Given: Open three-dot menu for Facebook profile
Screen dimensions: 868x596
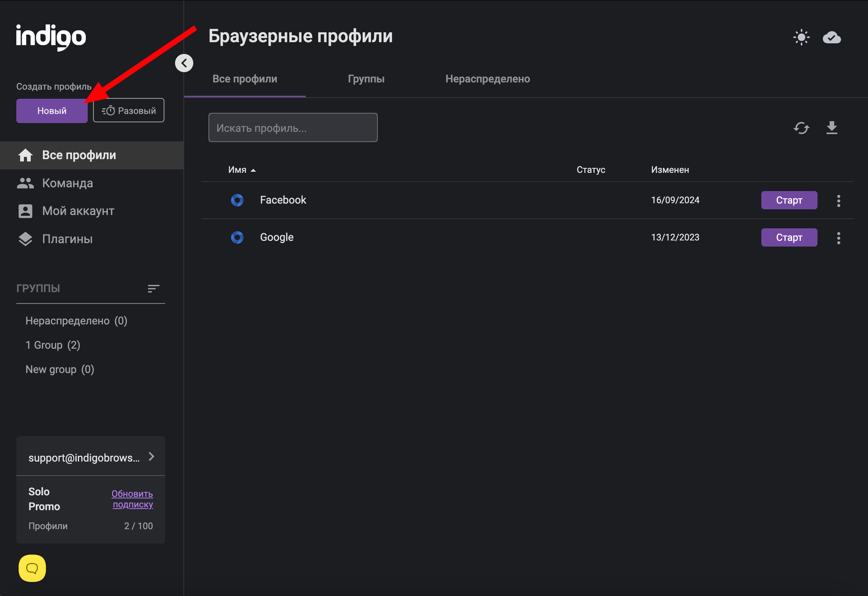Looking at the screenshot, I should point(838,201).
